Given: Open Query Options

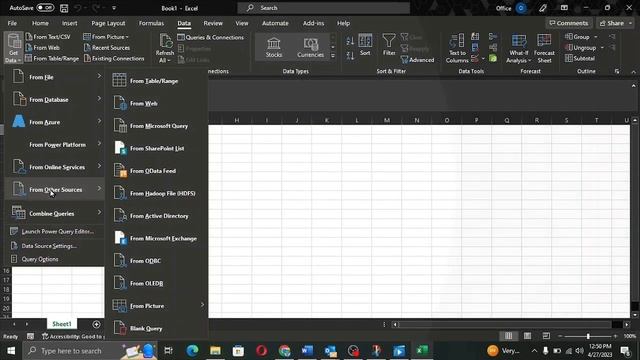Looking at the screenshot, I should [55, 259].
